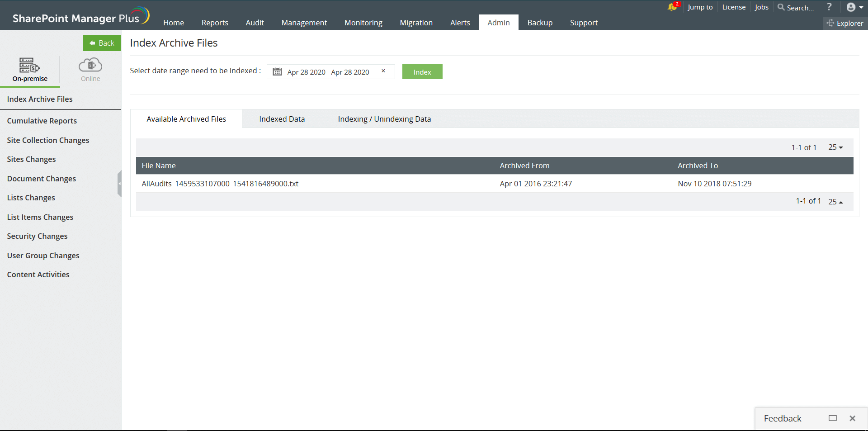Open the Jobs link
The height and width of the screenshot is (431, 868).
(x=762, y=7)
